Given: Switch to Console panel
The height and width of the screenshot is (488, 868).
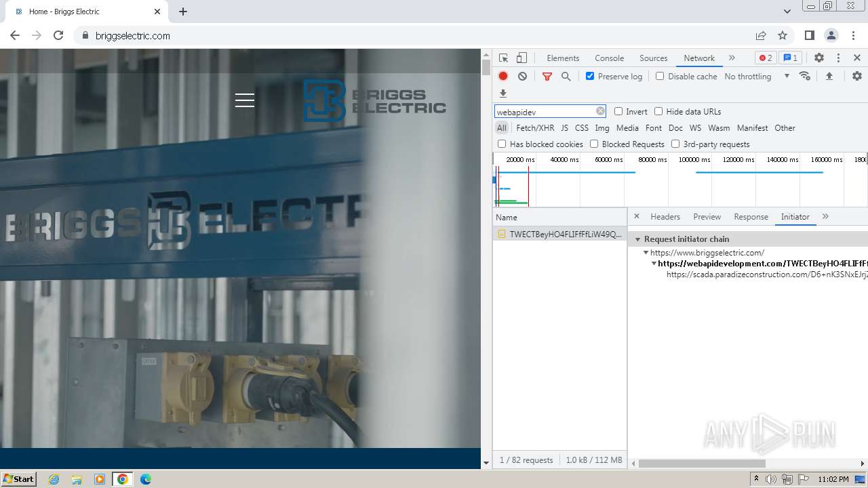Looking at the screenshot, I should (x=609, y=58).
